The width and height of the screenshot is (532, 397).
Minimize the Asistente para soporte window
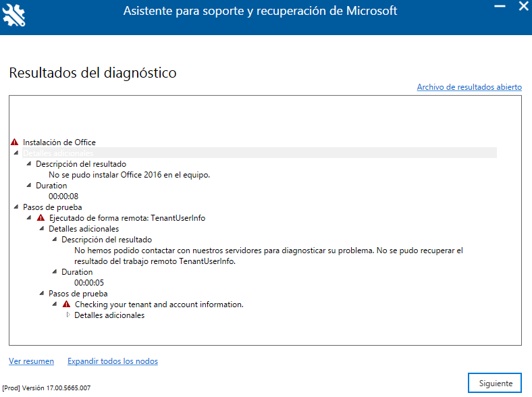pyautogui.click(x=500, y=7)
